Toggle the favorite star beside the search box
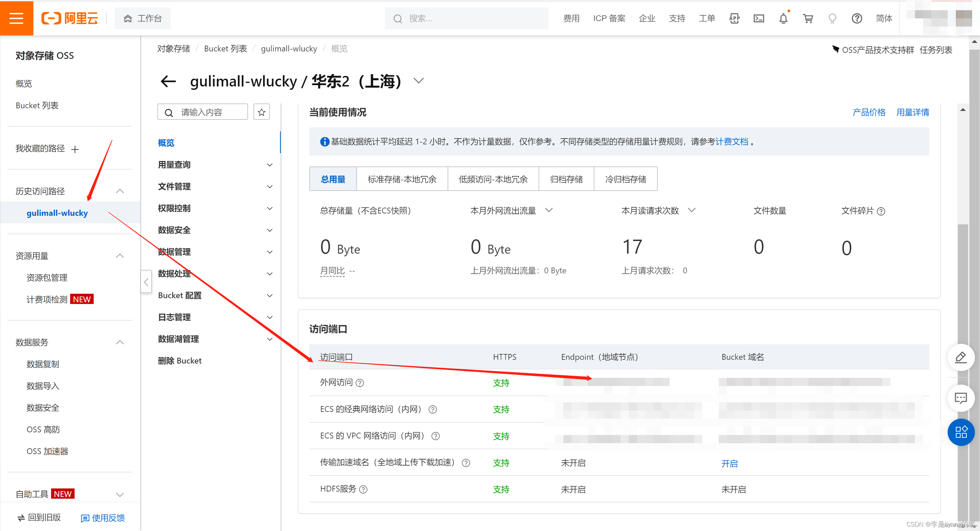Screen dimensions: 980x531 [261, 111]
